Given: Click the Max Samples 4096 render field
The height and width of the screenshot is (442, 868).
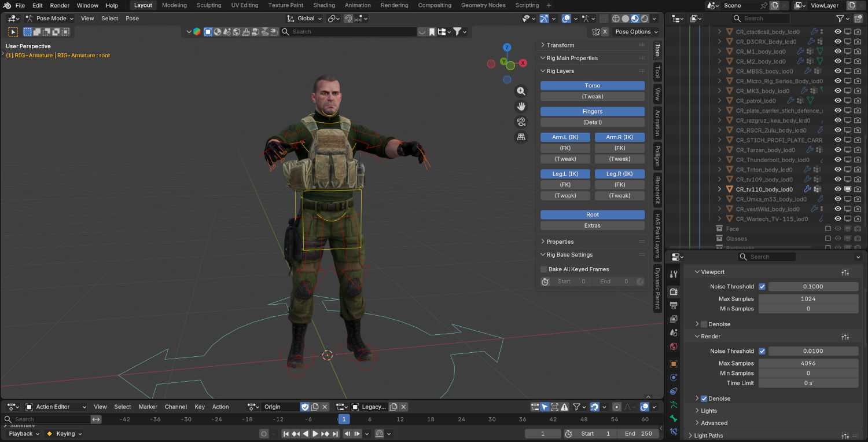Looking at the screenshot, I should pos(808,363).
